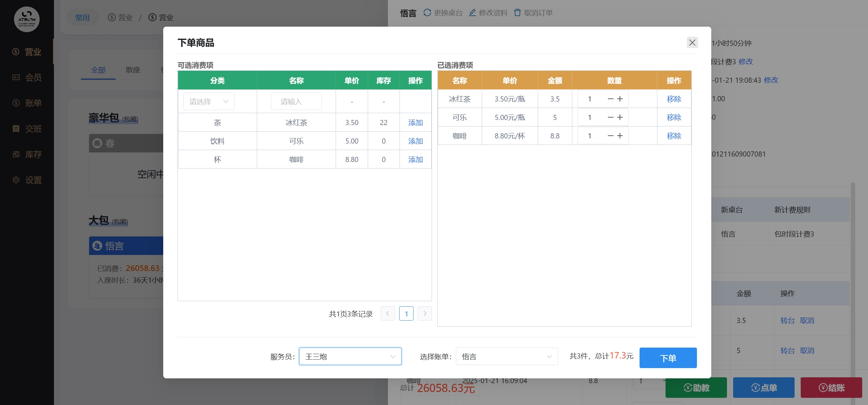The height and width of the screenshot is (405, 868).
Task: Decrease 可乐 quantity with minus icon
Action: [611, 117]
